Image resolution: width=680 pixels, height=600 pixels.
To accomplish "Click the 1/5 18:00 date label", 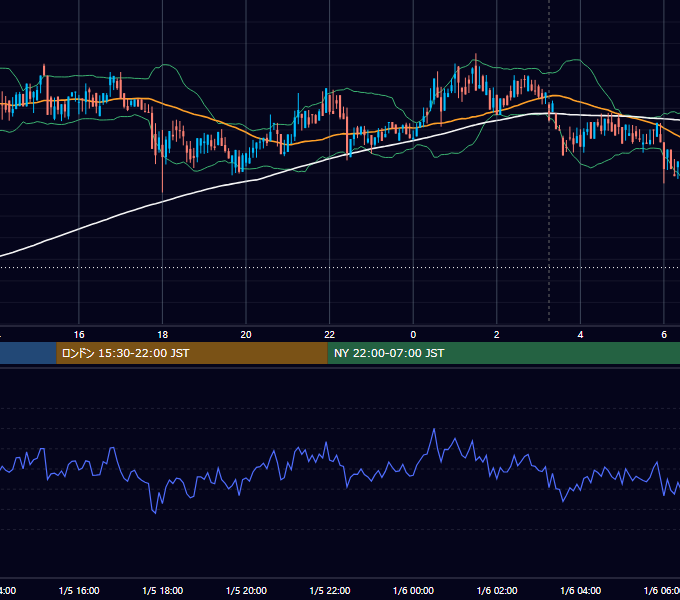I will coord(163,590).
